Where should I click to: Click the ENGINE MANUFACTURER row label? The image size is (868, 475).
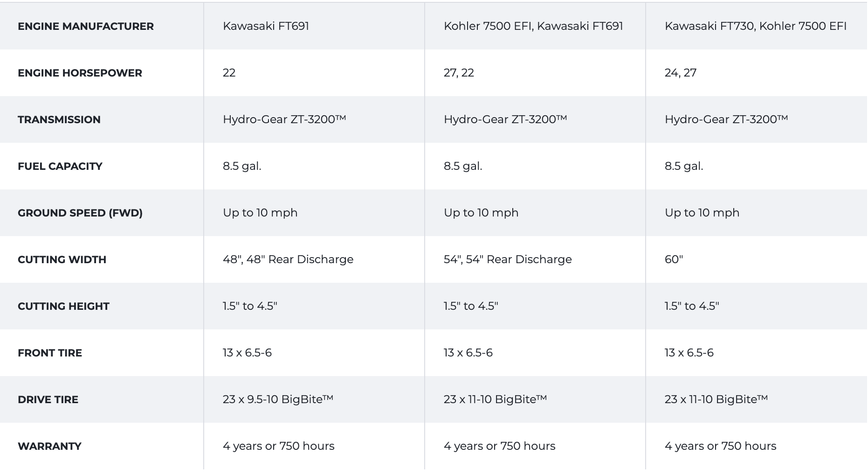(x=86, y=26)
